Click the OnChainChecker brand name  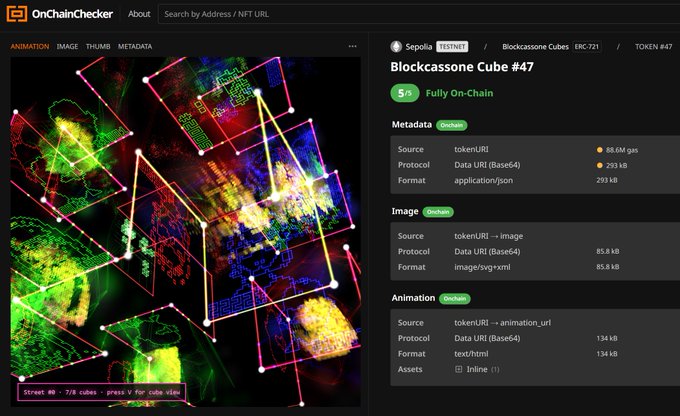[x=72, y=14]
